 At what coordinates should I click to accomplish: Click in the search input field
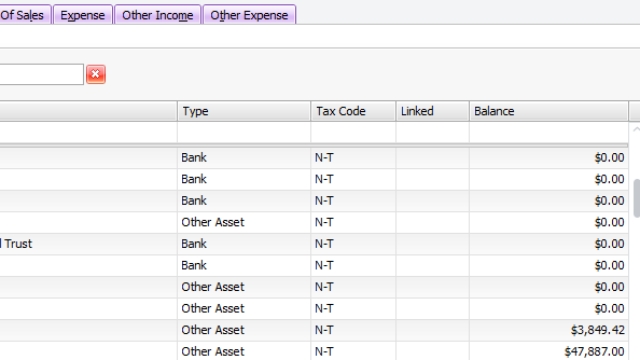(x=41, y=74)
